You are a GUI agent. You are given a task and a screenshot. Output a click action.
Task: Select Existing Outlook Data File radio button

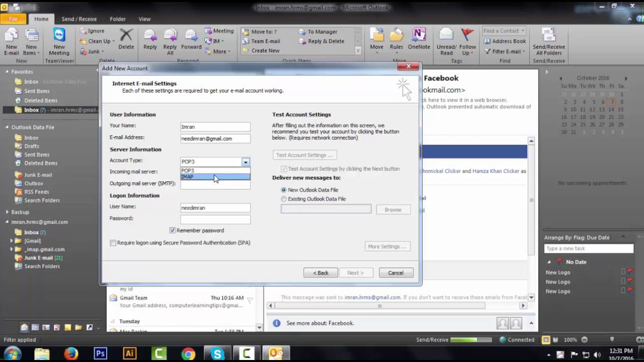[284, 199]
